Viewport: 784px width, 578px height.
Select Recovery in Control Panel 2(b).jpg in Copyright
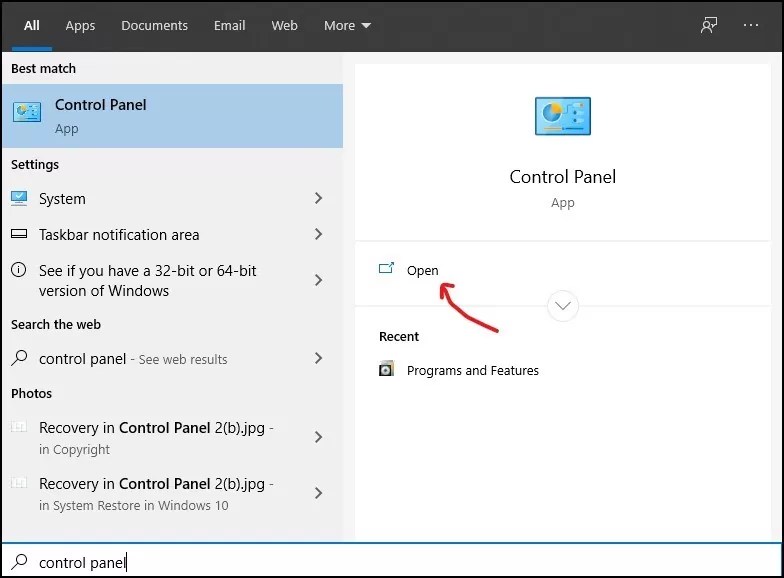(172, 438)
